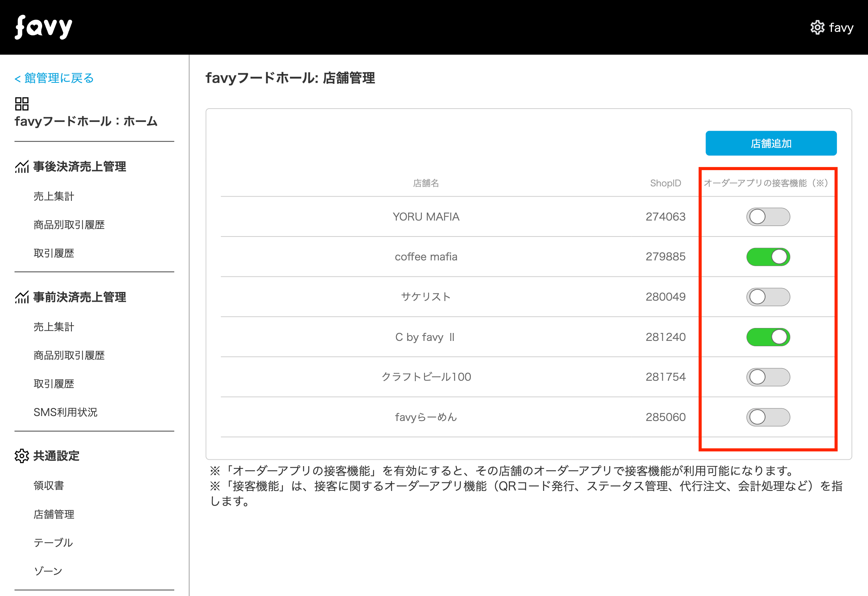Open 商品別取引履歴 under 事前決済売上管理
The height and width of the screenshot is (596, 868).
tap(69, 355)
